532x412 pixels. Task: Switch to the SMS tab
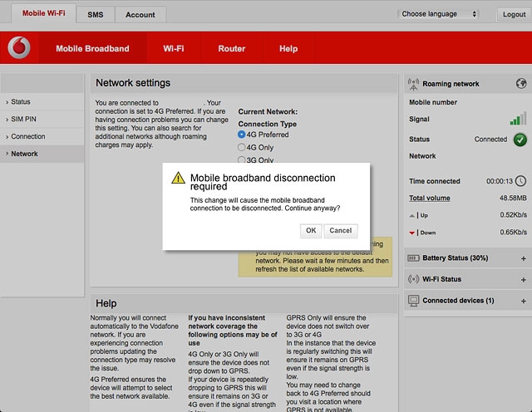click(96, 15)
